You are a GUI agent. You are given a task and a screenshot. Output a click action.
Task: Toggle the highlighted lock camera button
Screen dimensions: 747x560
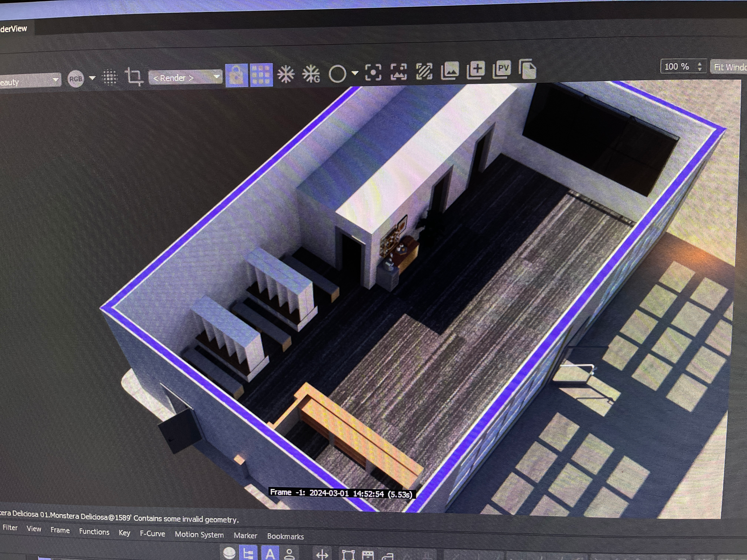(236, 75)
